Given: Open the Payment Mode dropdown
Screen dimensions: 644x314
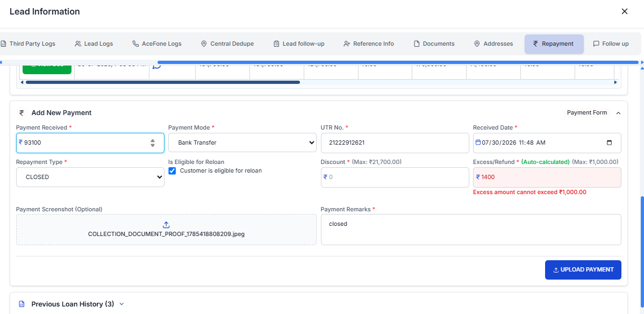Looking at the screenshot, I should click(242, 142).
